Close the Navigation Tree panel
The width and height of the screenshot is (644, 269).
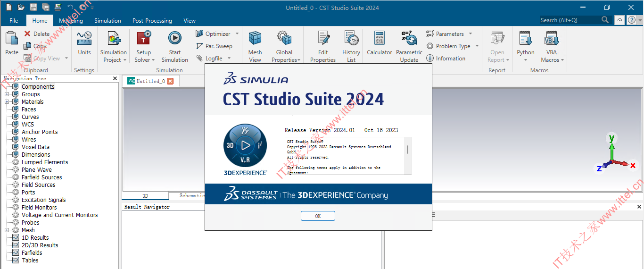coord(115,78)
